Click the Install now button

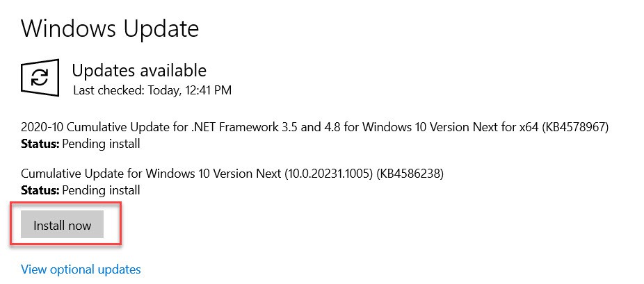(x=62, y=224)
